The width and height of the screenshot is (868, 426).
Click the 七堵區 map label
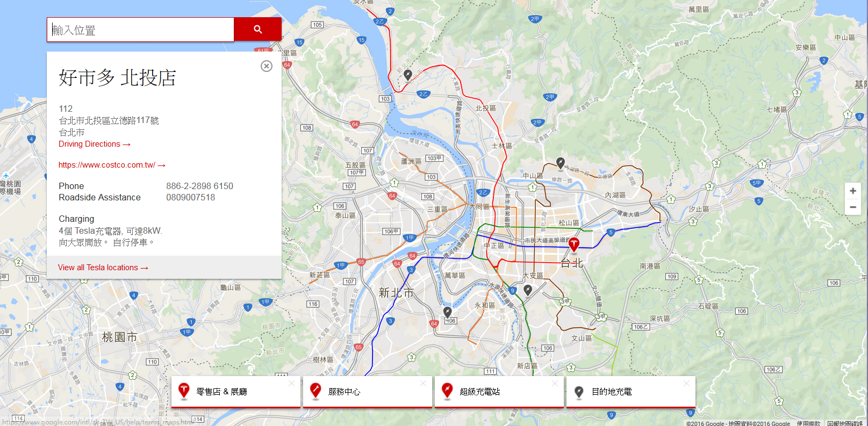click(x=777, y=109)
